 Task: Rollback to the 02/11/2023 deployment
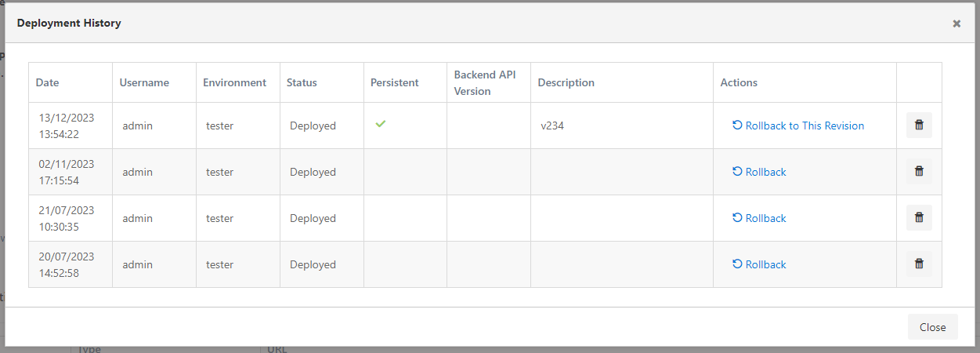[765, 172]
